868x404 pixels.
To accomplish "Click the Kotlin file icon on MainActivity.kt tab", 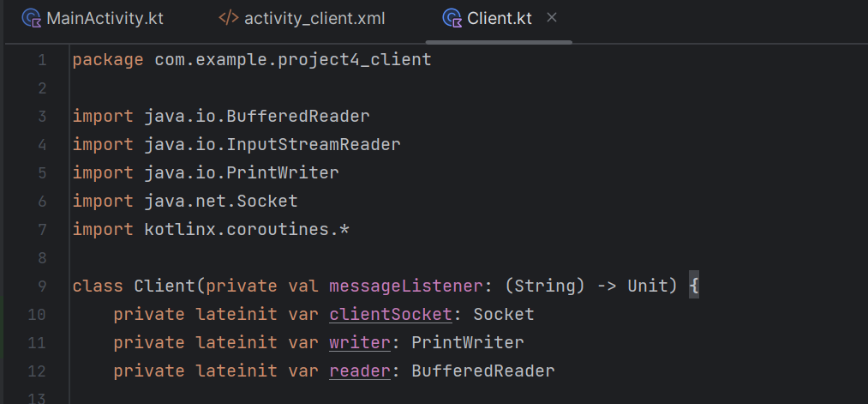I will point(31,18).
